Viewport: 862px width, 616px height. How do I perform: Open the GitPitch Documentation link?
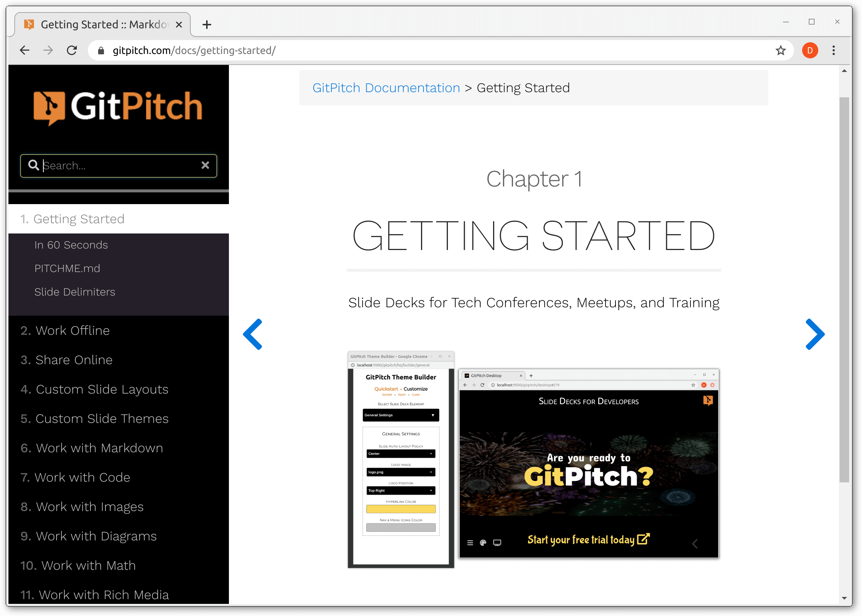click(386, 88)
